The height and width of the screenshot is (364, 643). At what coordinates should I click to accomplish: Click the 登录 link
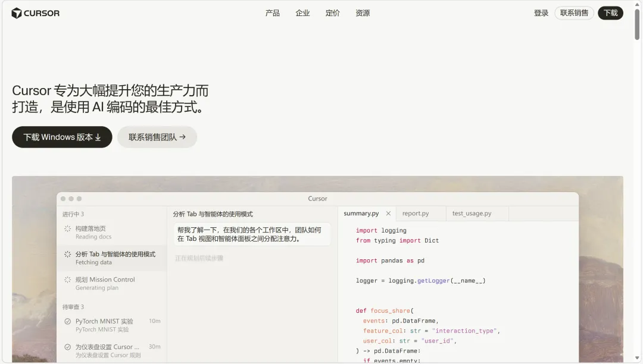[x=541, y=13]
